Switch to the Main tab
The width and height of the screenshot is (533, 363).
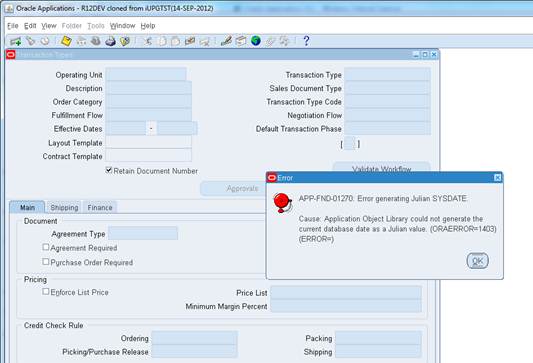pos(27,207)
